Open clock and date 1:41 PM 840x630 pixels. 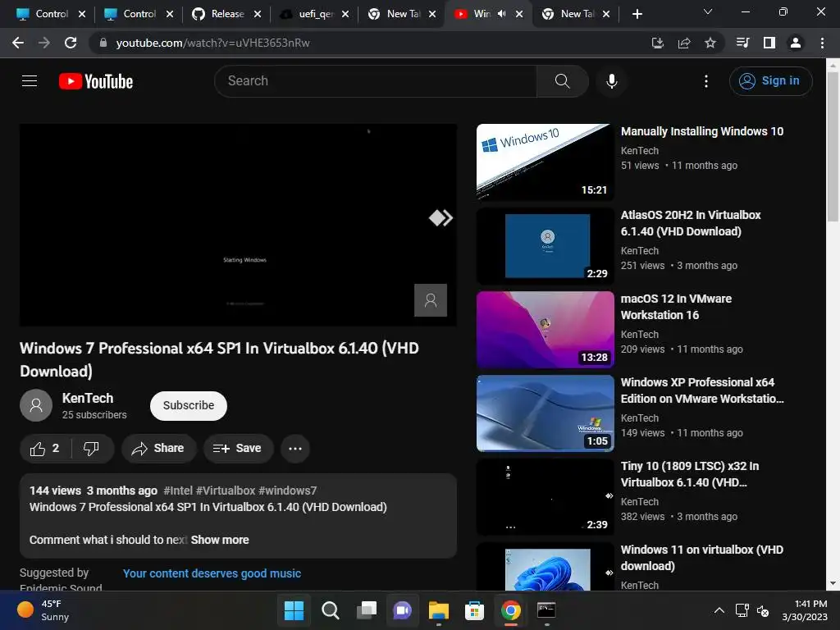tap(805, 610)
